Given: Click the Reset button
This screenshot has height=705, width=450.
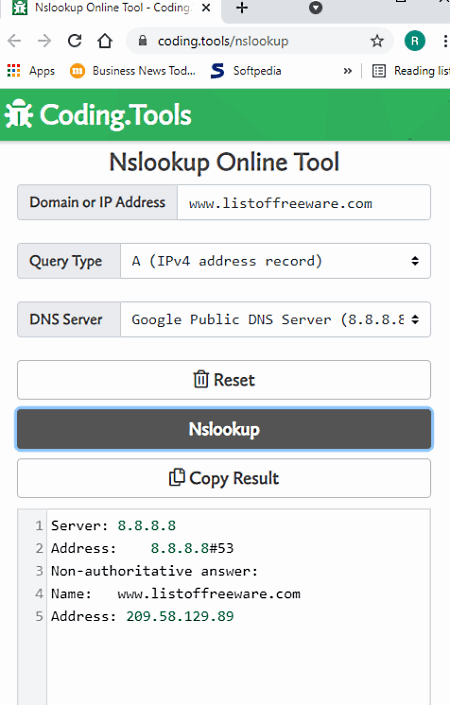Looking at the screenshot, I should [x=224, y=380].
